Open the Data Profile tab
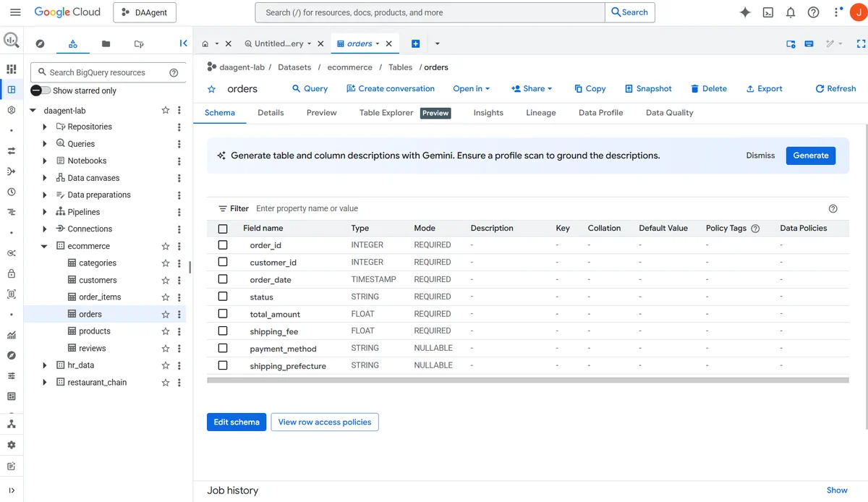This screenshot has width=868, height=502. pos(601,113)
